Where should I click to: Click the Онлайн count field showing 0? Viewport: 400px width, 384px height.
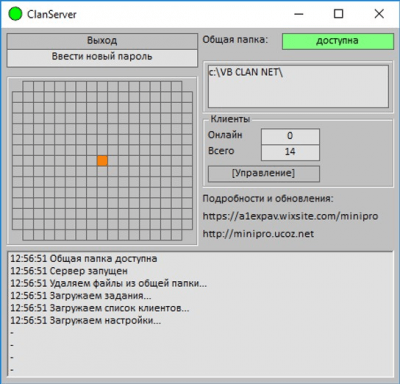(290, 136)
